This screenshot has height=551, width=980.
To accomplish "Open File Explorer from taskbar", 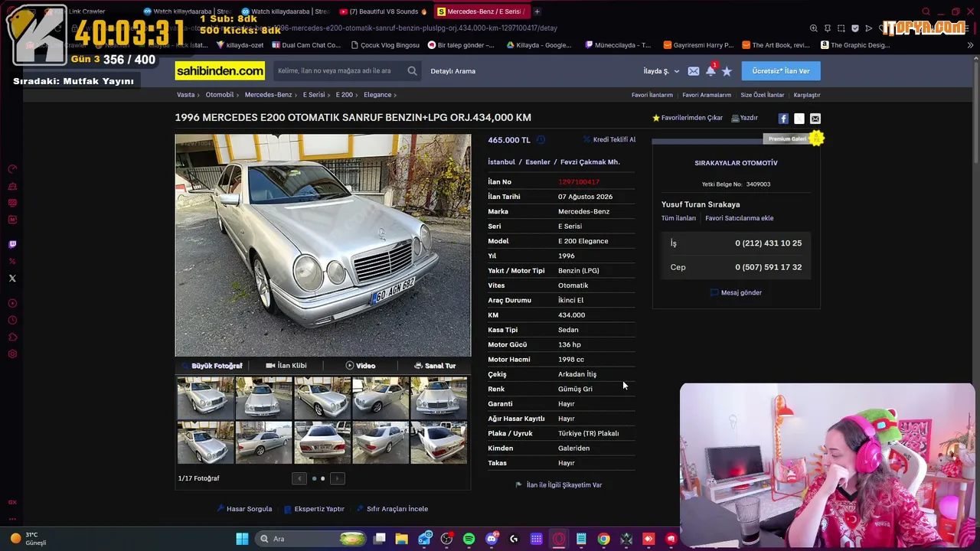I will pos(401,539).
